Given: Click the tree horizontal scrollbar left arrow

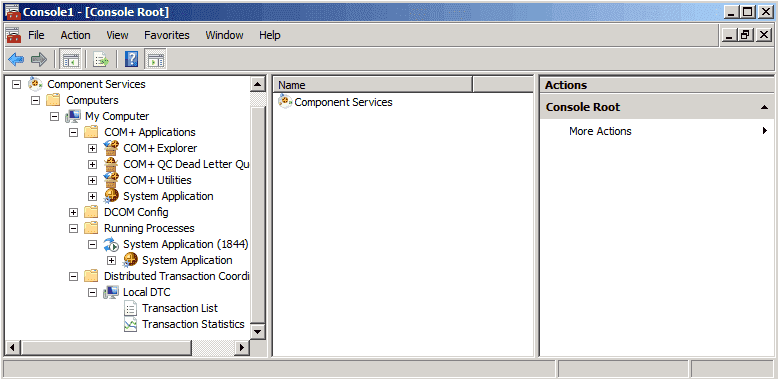Looking at the screenshot, I should click(13, 347).
